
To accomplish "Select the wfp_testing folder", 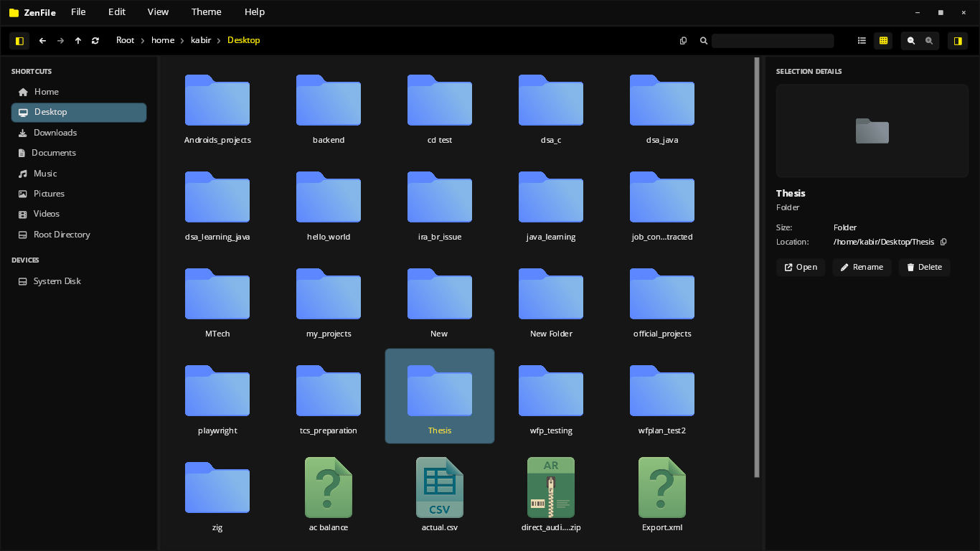I will point(551,397).
